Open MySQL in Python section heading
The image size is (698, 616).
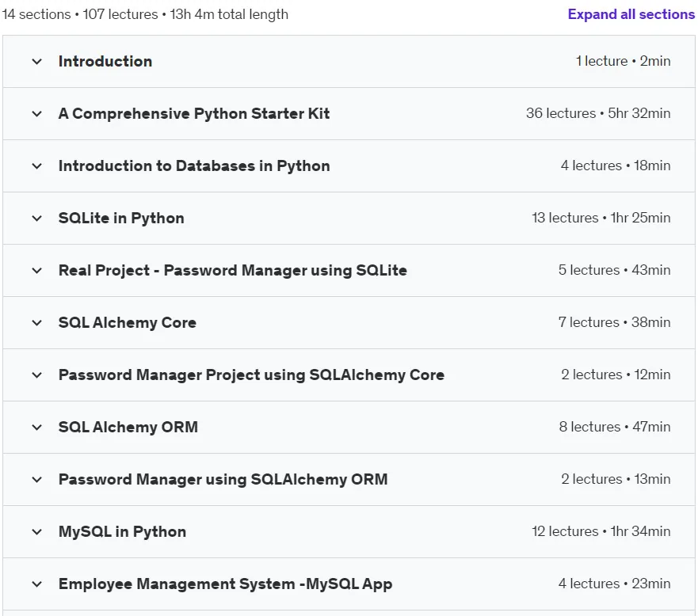pos(123,532)
